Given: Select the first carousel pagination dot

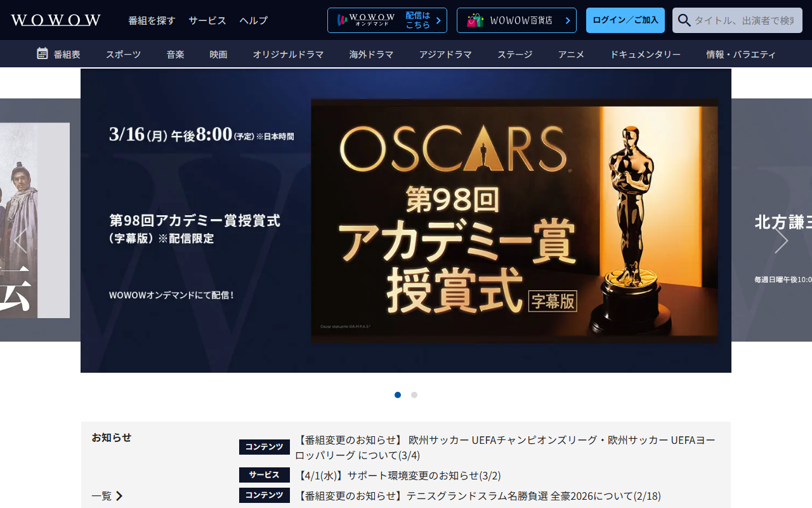Looking at the screenshot, I should (x=398, y=394).
